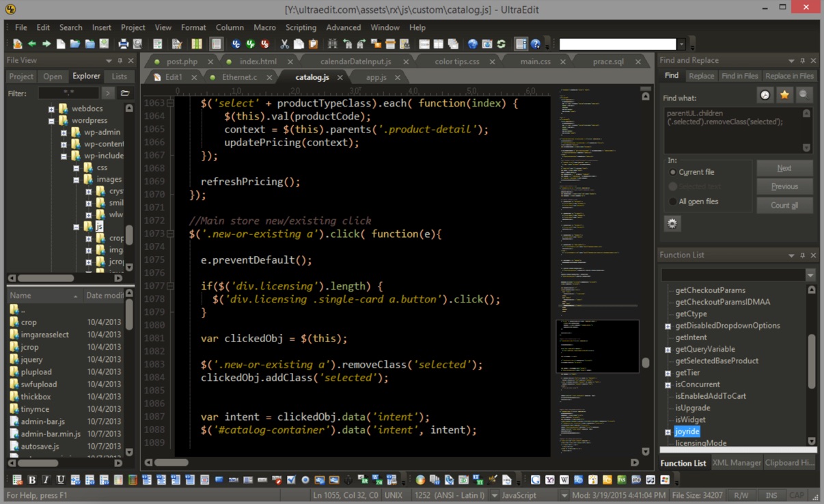Switch to the main.css file tab

[535, 61]
